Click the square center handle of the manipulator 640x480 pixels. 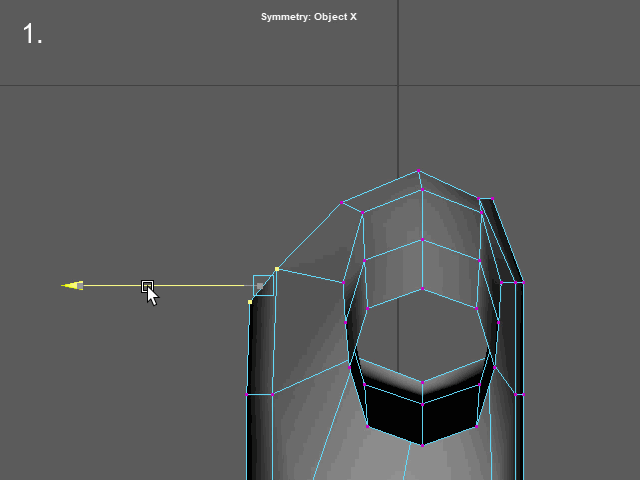click(x=261, y=286)
